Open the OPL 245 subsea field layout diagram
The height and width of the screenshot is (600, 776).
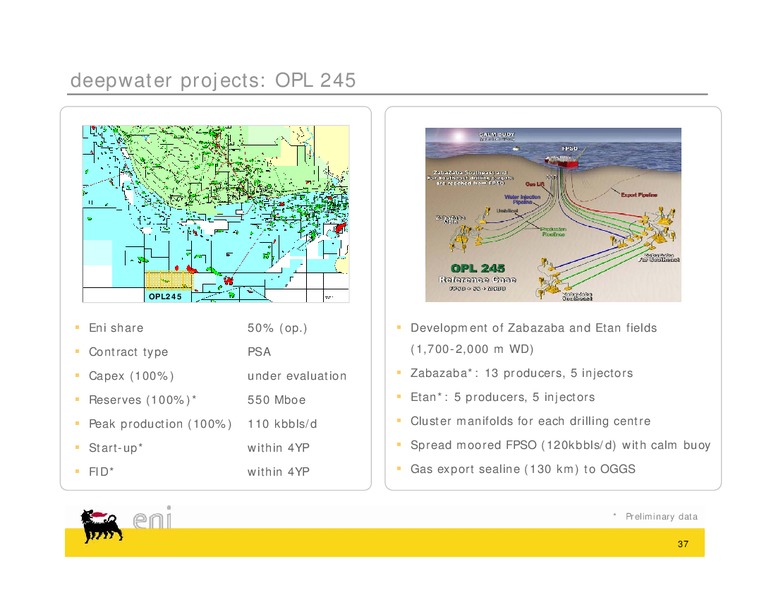pos(553,214)
